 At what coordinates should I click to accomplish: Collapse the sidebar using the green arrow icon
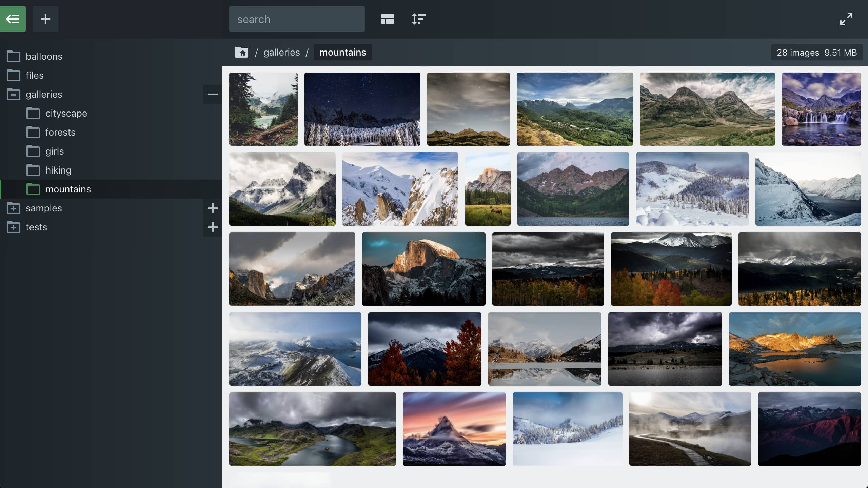(x=13, y=19)
